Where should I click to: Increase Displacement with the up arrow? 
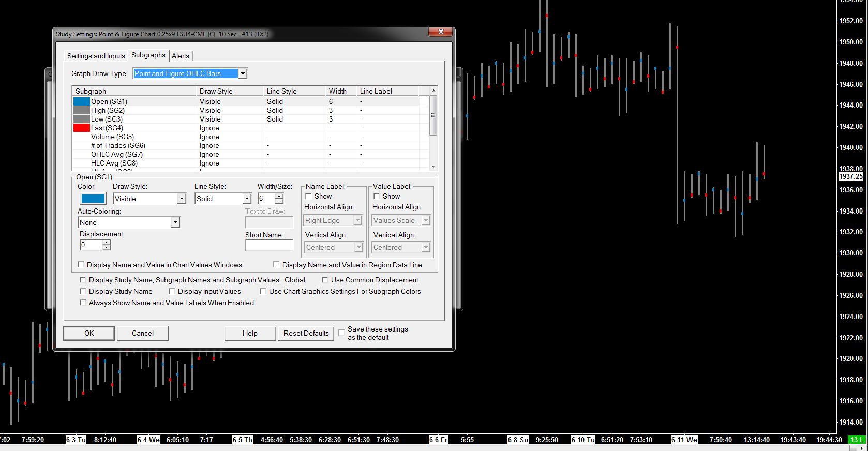point(106,243)
